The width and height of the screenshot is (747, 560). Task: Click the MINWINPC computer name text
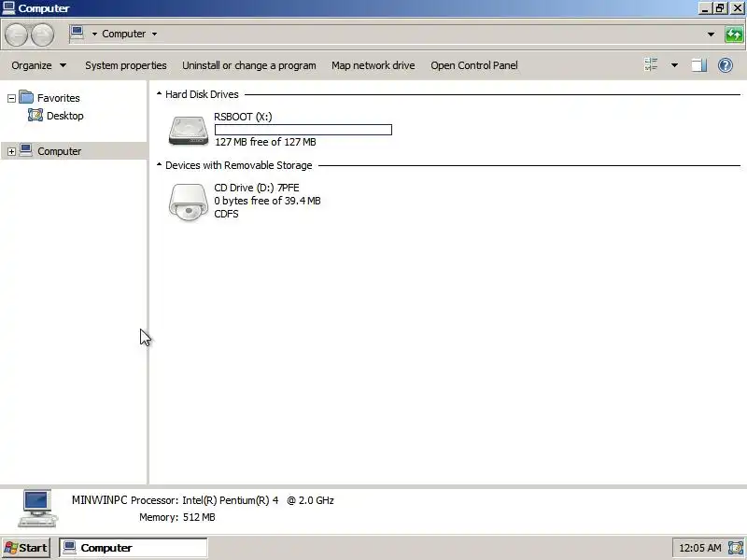point(100,500)
